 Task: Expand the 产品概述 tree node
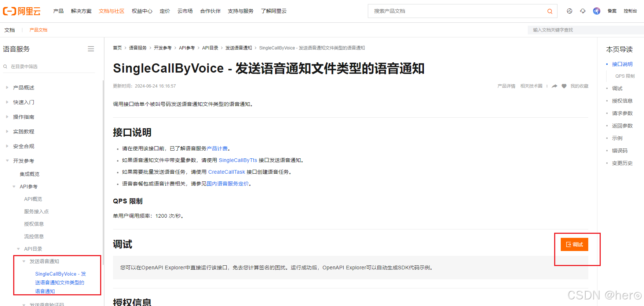pos(7,88)
